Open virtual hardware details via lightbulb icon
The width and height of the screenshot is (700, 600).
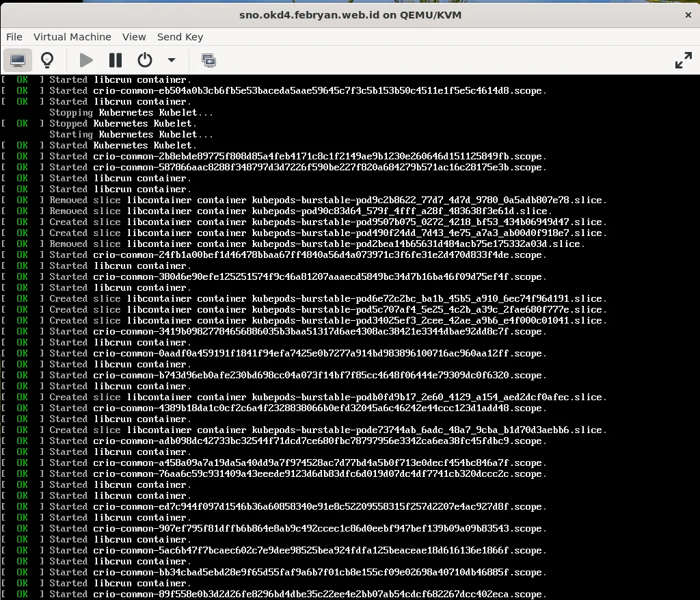[46, 60]
